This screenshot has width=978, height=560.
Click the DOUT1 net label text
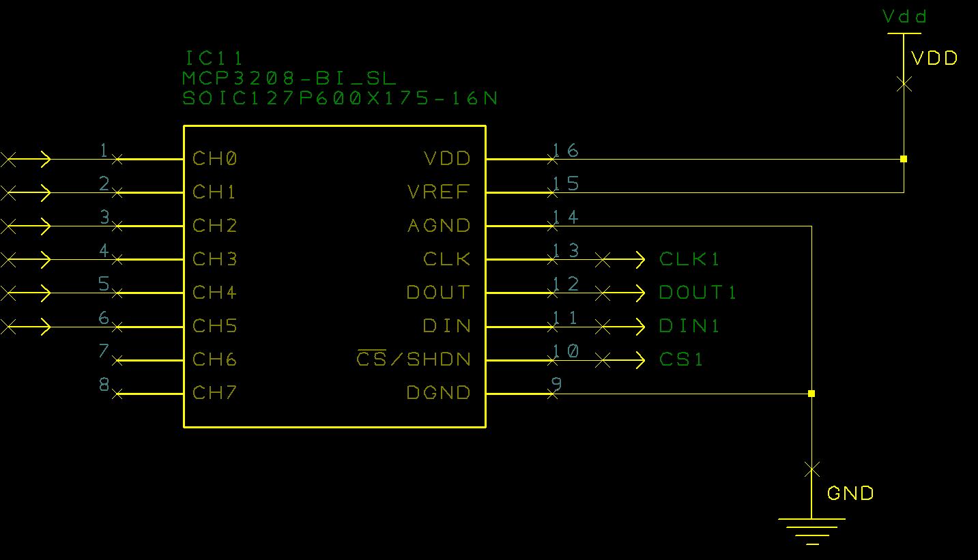click(698, 293)
